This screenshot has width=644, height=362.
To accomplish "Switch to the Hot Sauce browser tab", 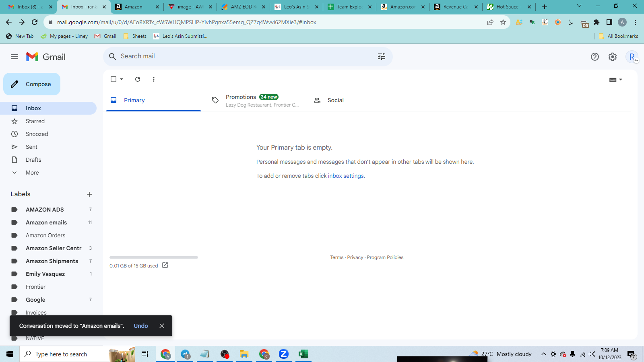I will [x=509, y=7].
